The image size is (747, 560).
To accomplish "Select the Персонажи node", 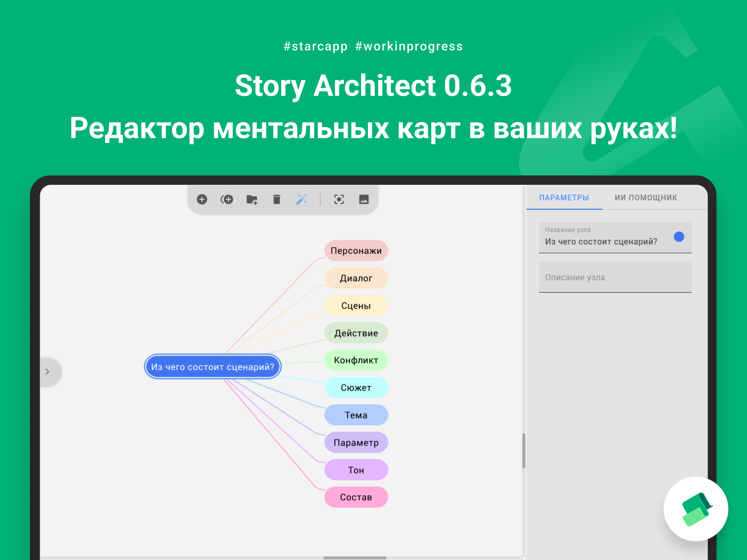I will click(x=356, y=251).
